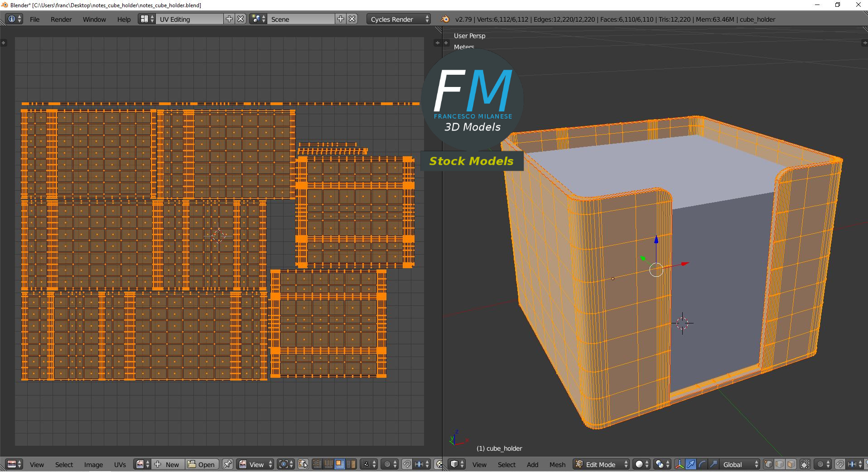Delete the UV Editing screen layout
Image resolution: width=868 pixels, height=472 pixels.
241,19
